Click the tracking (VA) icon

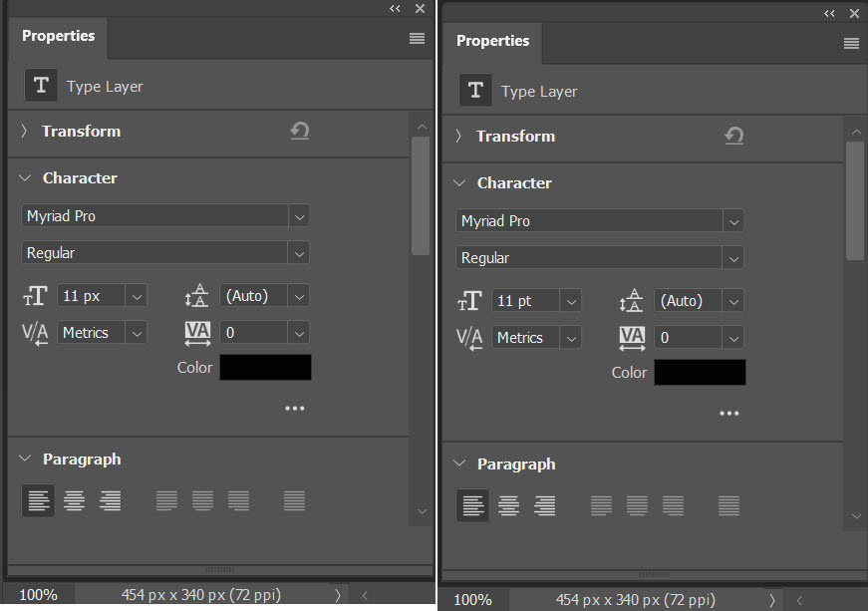pyautogui.click(x=196, y=333)
